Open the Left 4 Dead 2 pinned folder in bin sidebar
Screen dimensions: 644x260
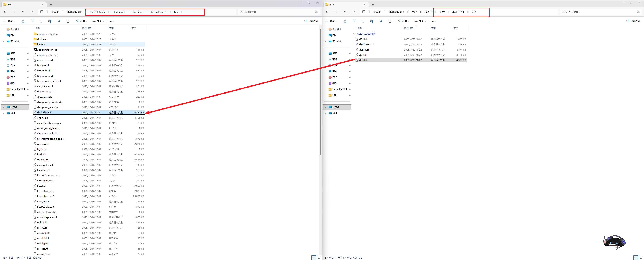tap(17, 89)
